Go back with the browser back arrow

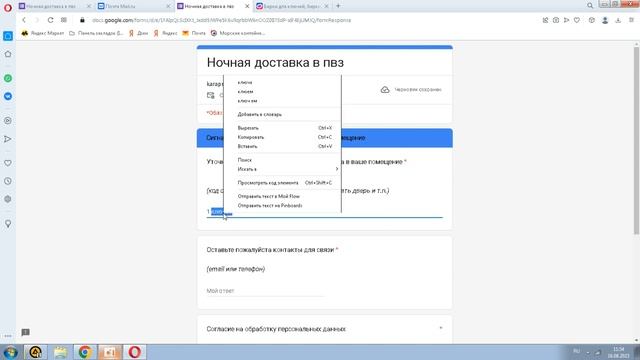point(24,20)
